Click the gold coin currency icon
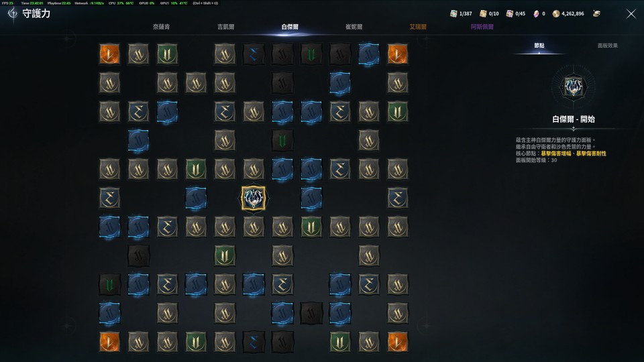This screenshot has height=362, width=644. (x=555, y=13)
